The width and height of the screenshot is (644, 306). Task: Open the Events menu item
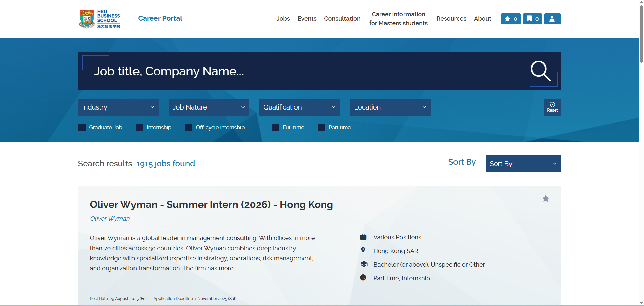(307, 19)
